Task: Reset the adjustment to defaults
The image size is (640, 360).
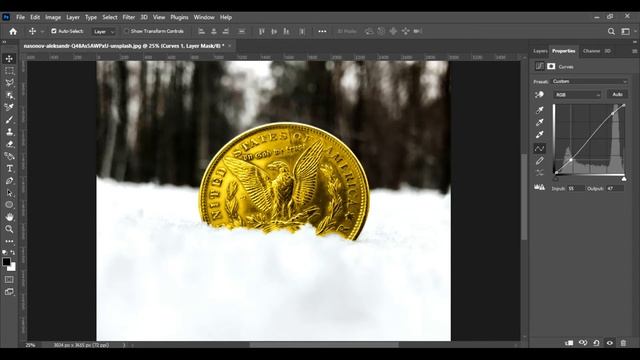Action: click(596, 343)
